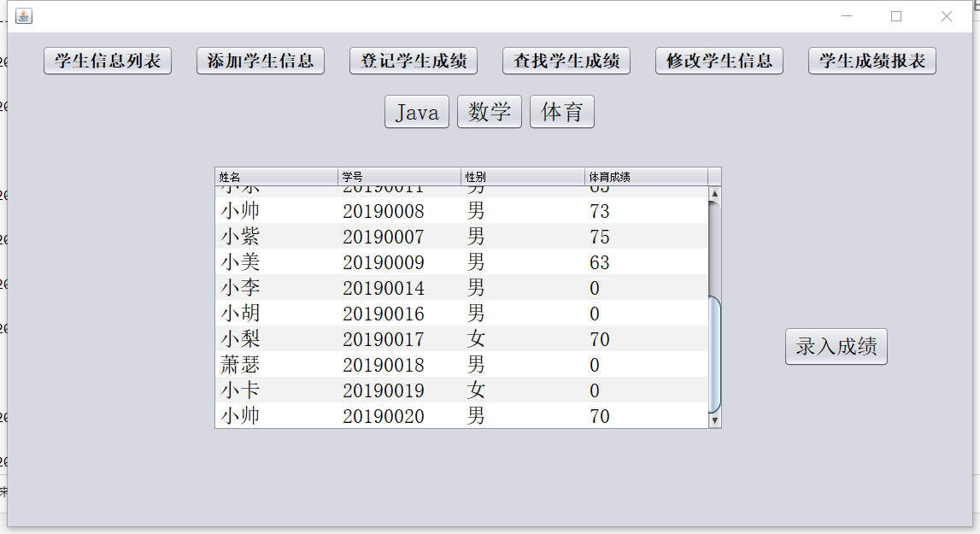Click score 0 in row 20190019
The image size is (980, 534).
coord(595,390)
